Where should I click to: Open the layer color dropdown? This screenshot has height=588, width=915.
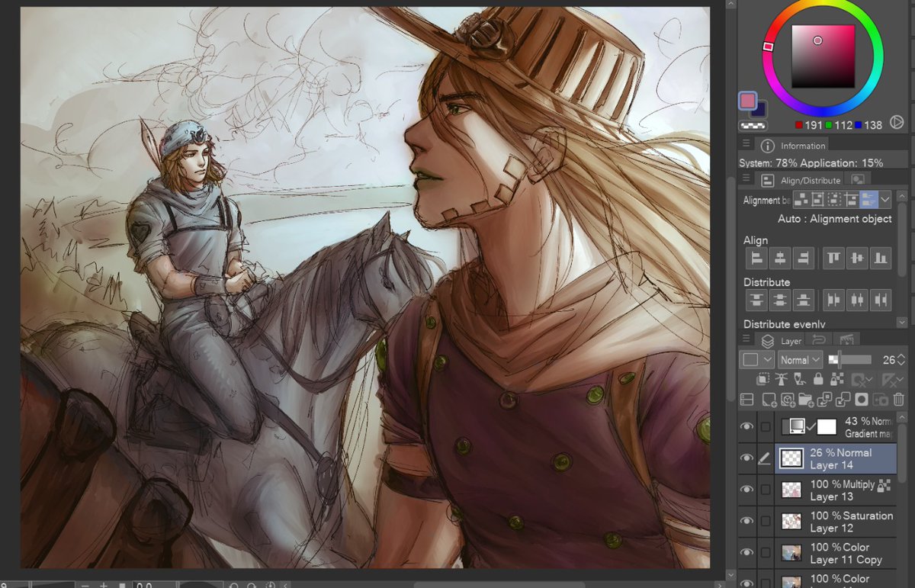pos(757,359)
